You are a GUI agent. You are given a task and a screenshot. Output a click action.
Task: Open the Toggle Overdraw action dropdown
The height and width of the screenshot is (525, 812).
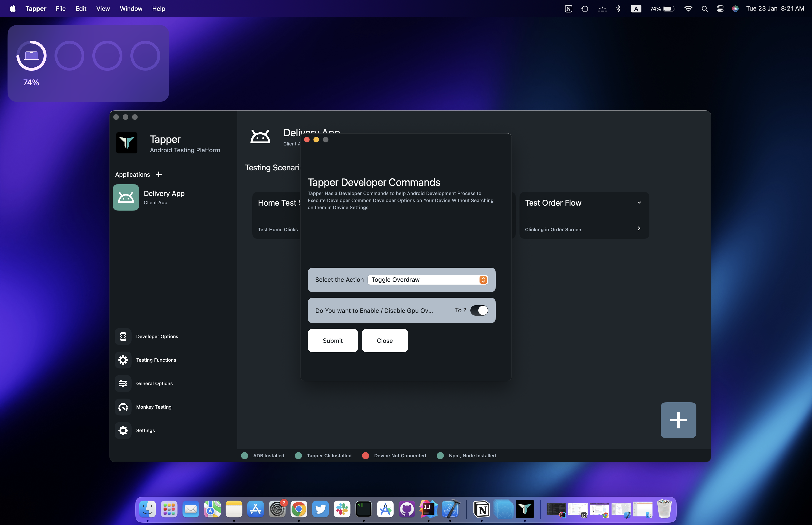click(x=428, y=280)
